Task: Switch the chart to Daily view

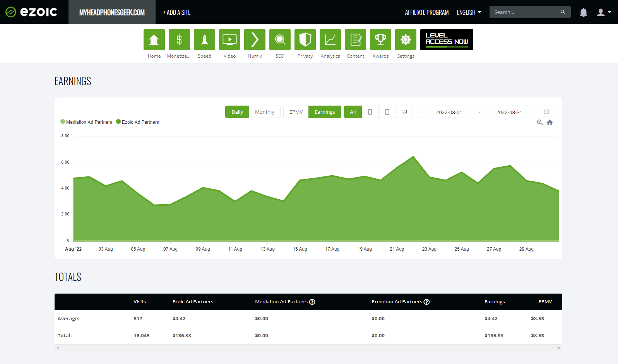Action: 237,112
